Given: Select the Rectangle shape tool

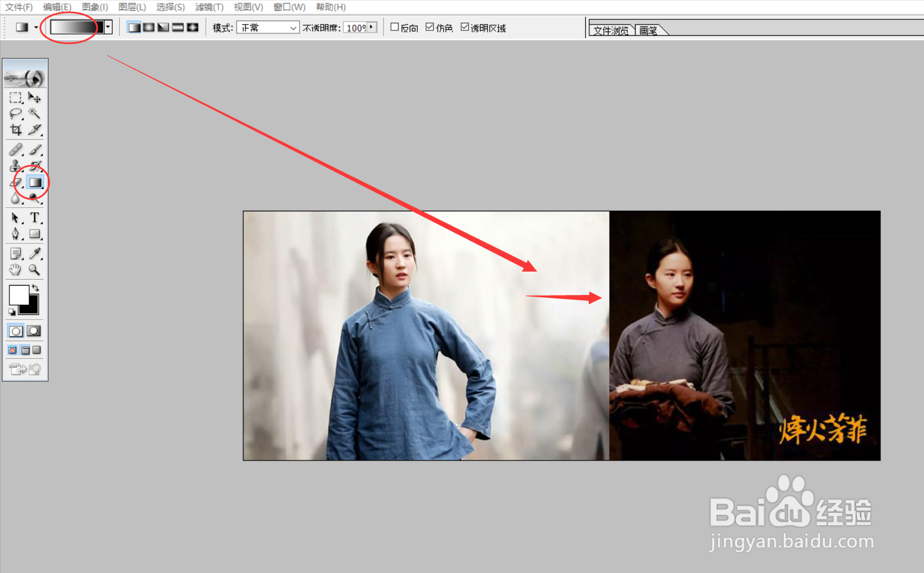Looking at the screenshot, I should point(35,234).
